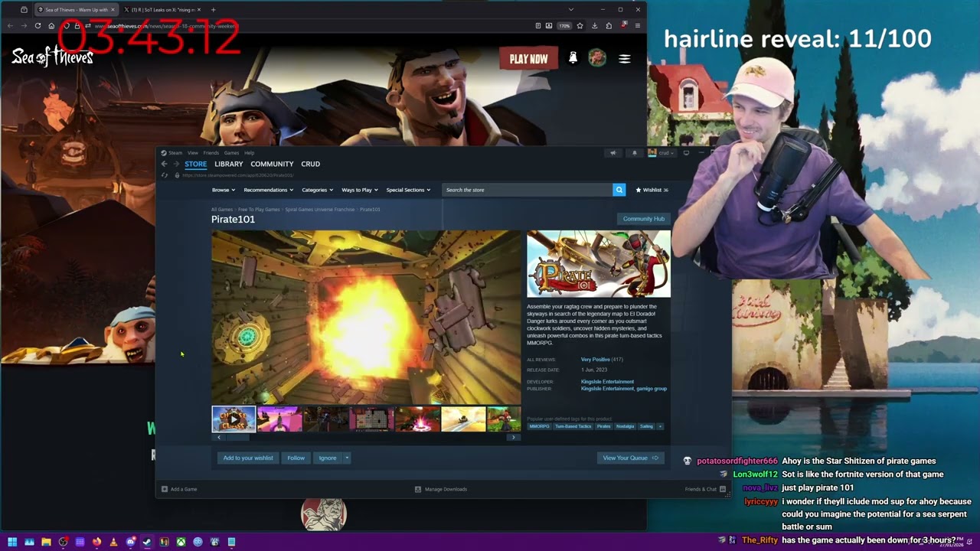Expand the Special Sections menu
The height and width of the screenshot is (551, 980).
tap(408, 190)
